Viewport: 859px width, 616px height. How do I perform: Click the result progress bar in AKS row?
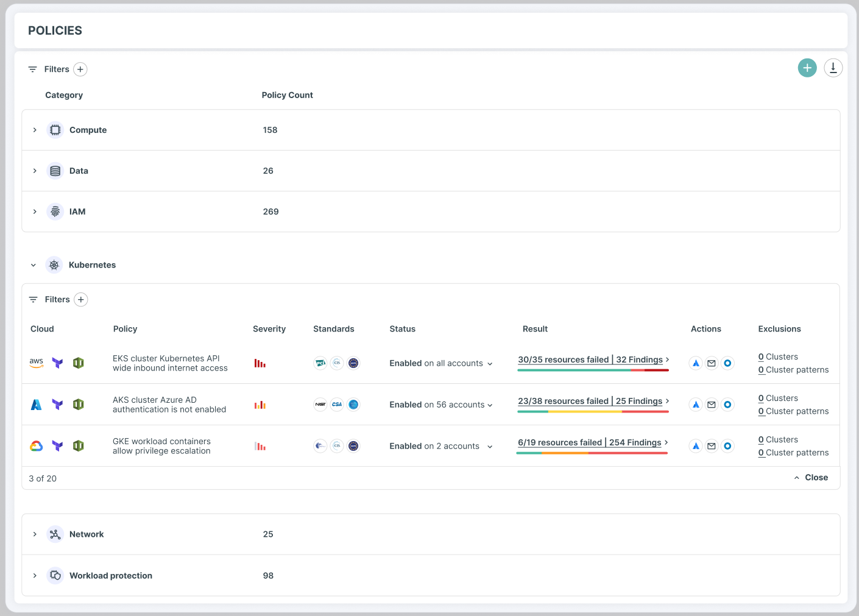pos(593,412)
